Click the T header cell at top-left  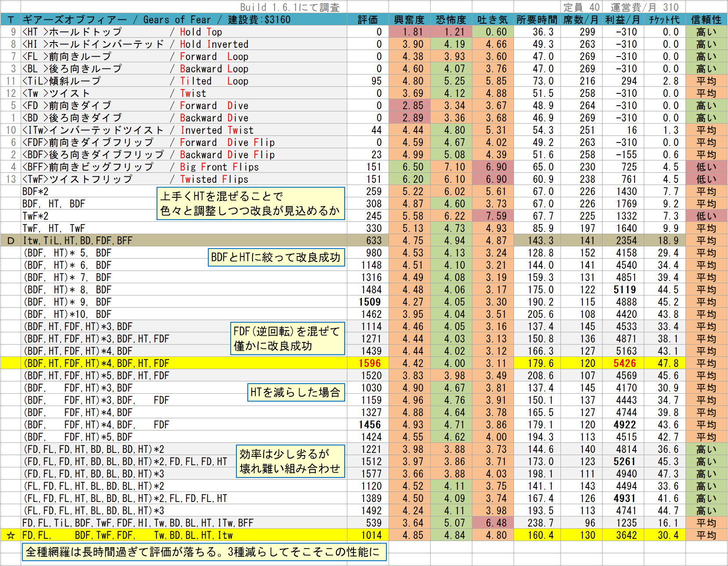pos(11,20)
